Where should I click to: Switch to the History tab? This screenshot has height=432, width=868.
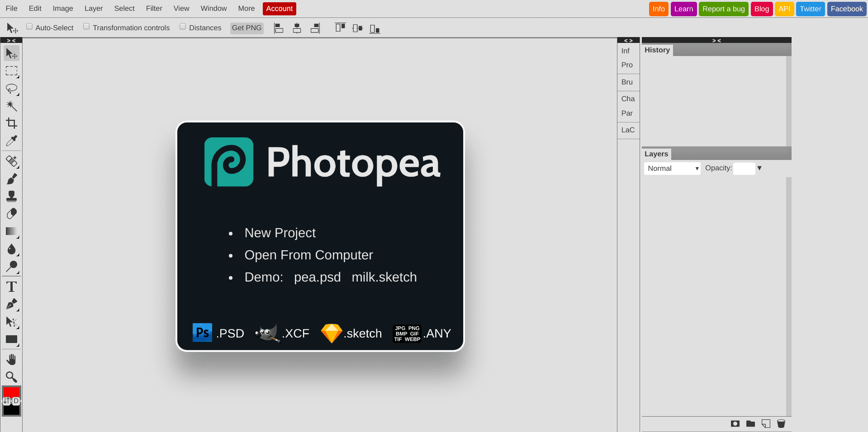pos(657,50)
